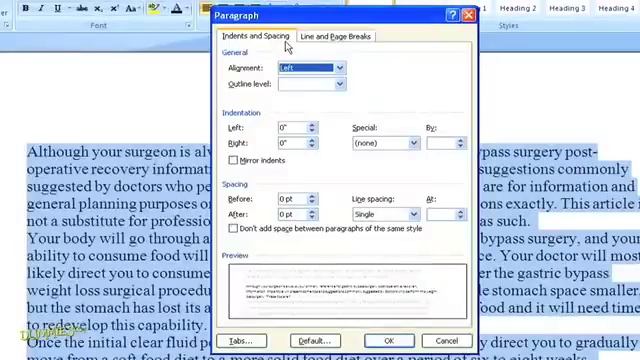Click the Tabs... button
This screenshot has height=360, width=640.
[242, 341]
